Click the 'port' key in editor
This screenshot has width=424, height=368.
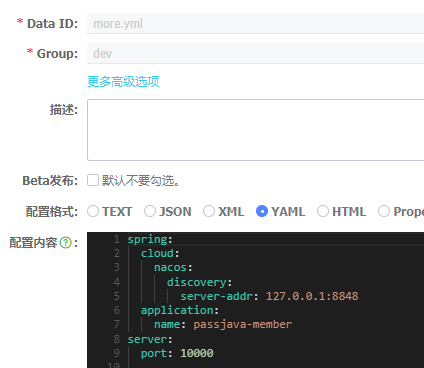pyautogui.click(x=154, y=353)
